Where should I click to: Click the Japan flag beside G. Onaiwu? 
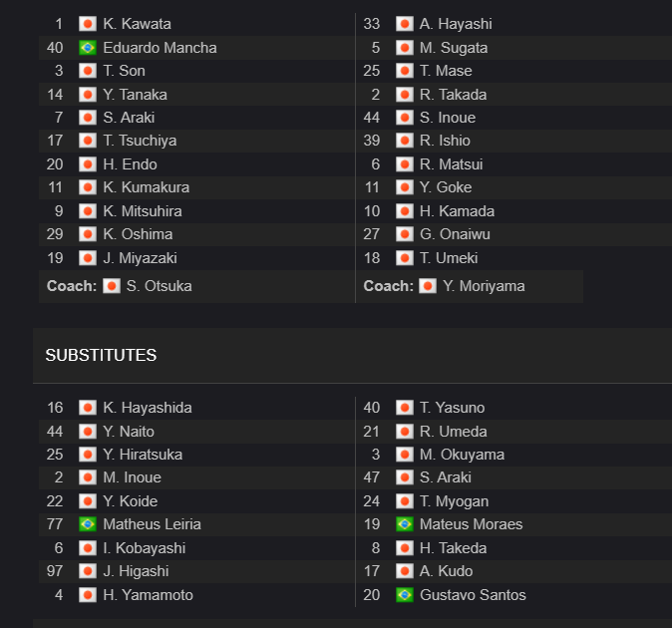coord(404,234)
